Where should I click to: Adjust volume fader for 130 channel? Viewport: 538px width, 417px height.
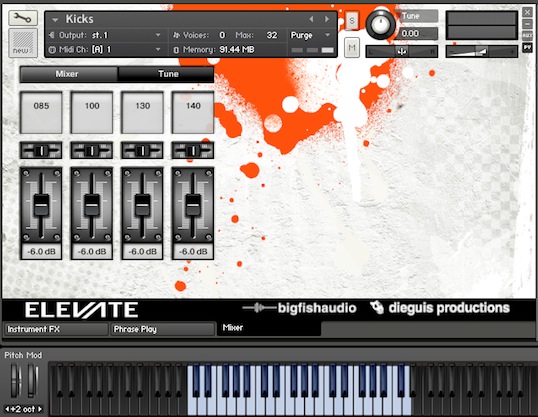pos(142,205)
